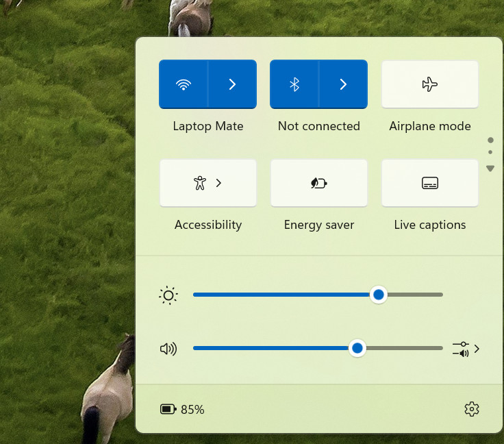This screenshot has height=444, width=504.
Task: Open Wi-Fi networks list chevron
Action: (232, 84)
